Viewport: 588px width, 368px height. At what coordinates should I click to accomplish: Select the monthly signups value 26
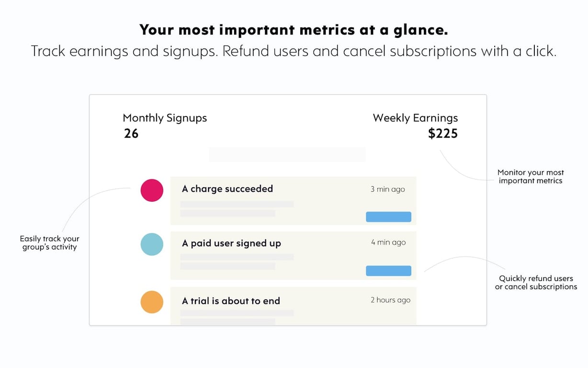[x=131, y=134]
